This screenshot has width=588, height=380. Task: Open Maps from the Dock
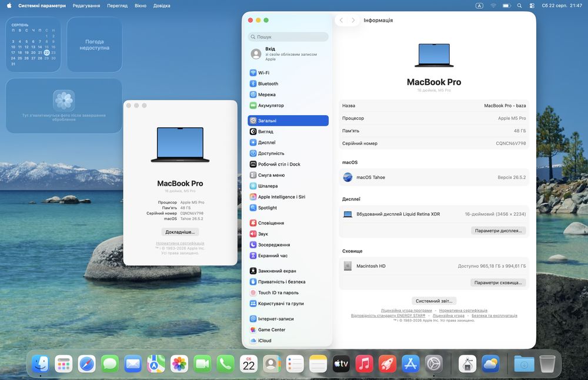(x=156, y=364)
